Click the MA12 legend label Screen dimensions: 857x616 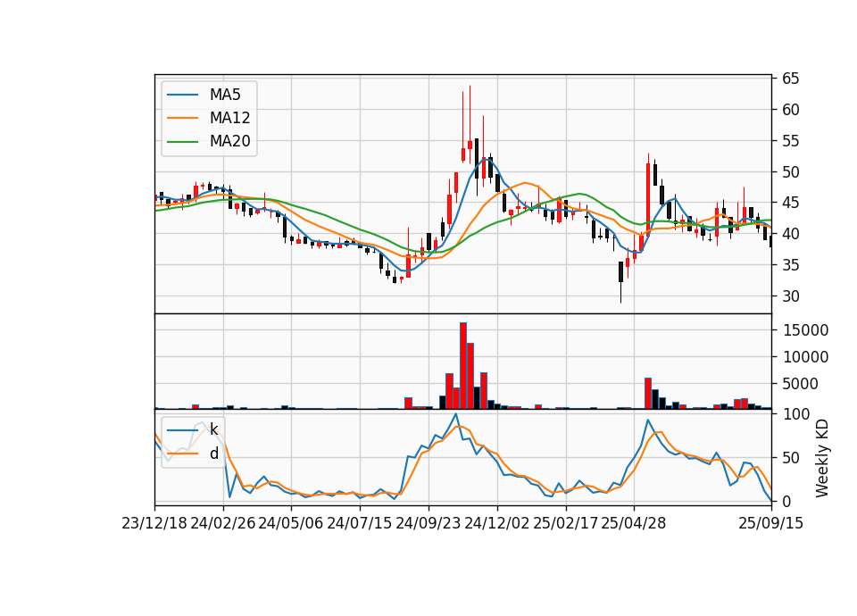229,118
